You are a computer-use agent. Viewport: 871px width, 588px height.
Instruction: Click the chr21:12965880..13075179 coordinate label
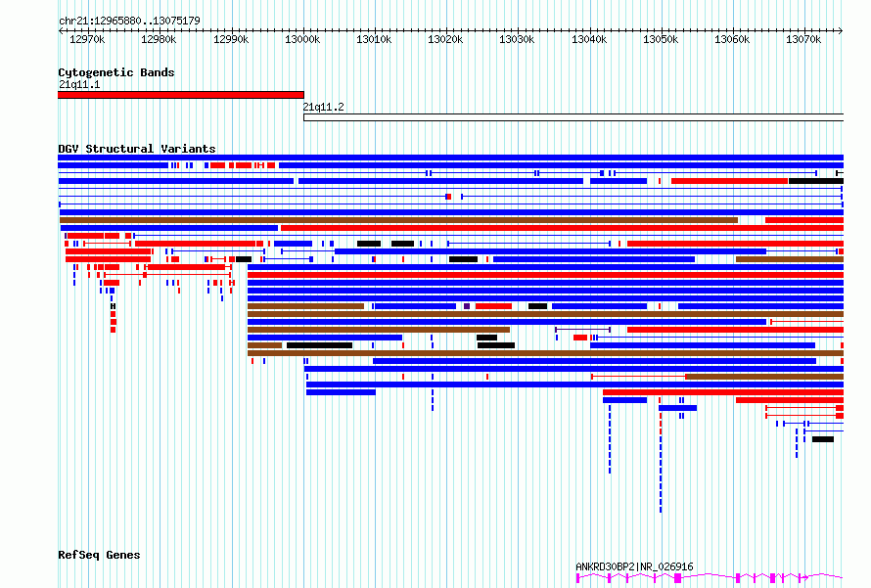tap(129, 21)
